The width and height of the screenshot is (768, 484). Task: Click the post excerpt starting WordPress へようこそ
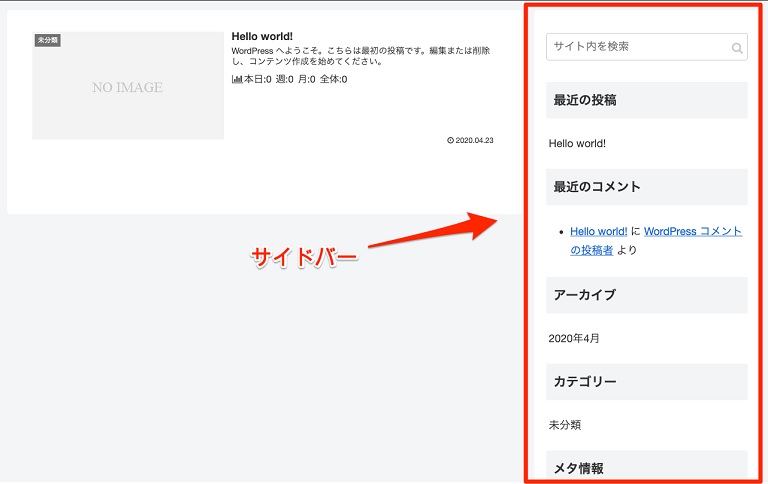[x=360, y=56]
